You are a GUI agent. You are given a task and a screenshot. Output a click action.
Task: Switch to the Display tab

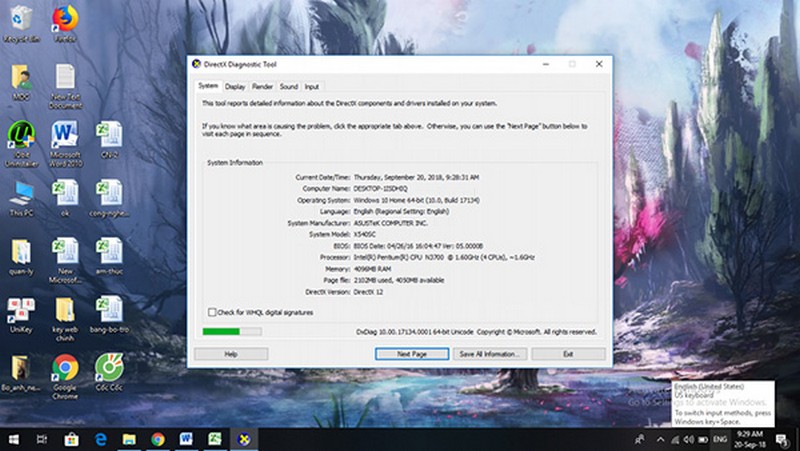pyautogui.click(x=235, y=87)
